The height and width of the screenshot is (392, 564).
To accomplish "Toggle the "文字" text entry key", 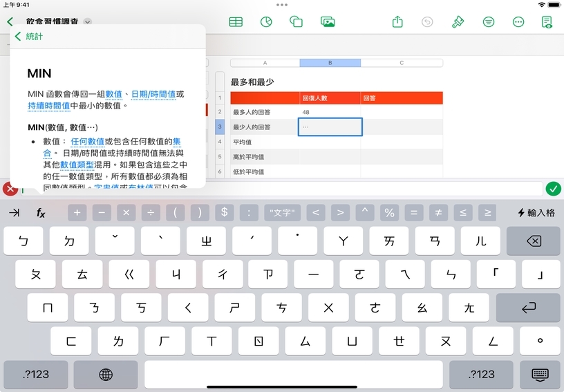I will tap(283, 213).
